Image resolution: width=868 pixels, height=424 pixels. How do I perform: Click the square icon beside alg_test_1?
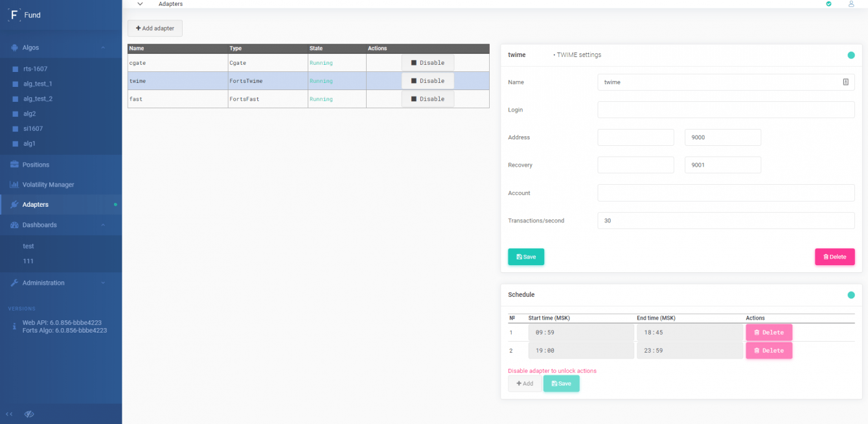(15, 84)
